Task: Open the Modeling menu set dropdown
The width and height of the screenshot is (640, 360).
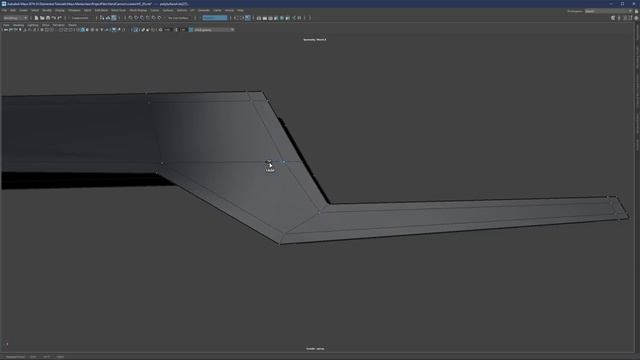Action: [15, 18]
